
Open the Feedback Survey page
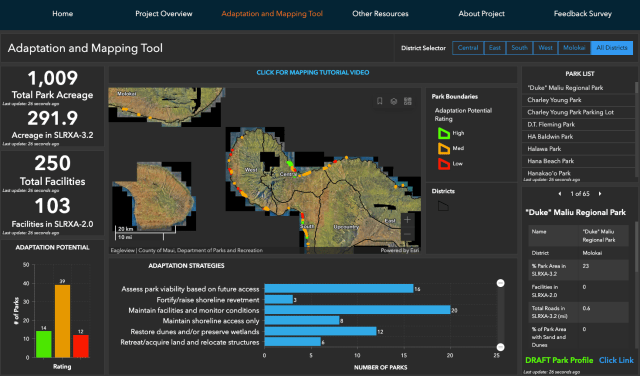pos(582,13)
